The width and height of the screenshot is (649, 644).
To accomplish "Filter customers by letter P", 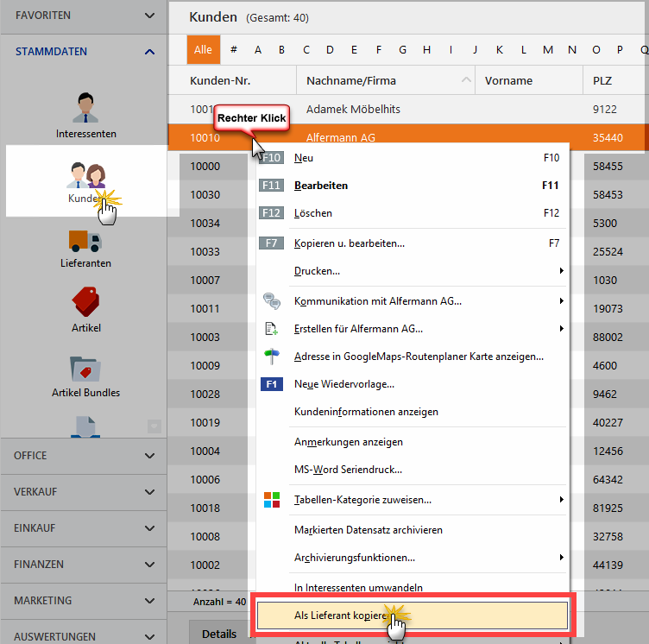I will 620,50.
